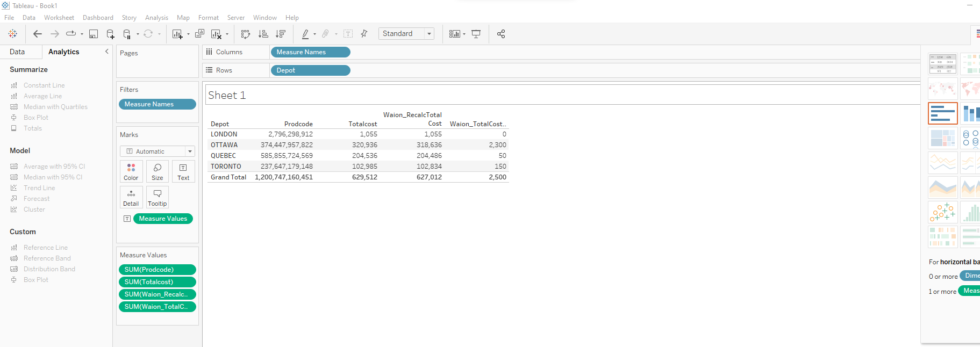Create new worksheet chart icon
The height and width of the screenshot is (347, 980).
177,34
